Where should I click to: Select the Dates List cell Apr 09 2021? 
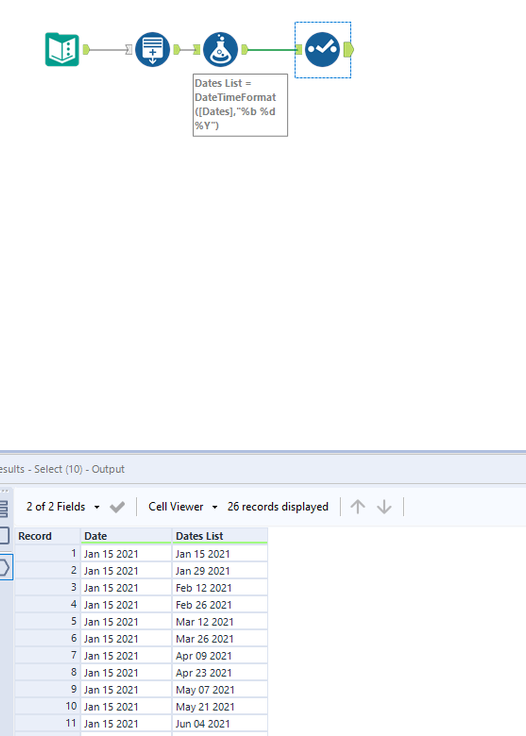pyautogui.click(x=220, y=656)
